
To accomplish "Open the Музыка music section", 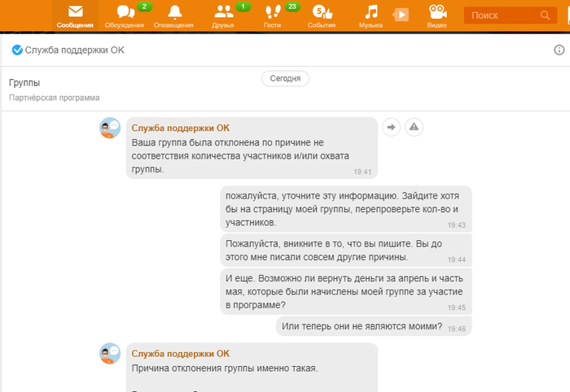I will pyautogui.click(x=370, y=16).
